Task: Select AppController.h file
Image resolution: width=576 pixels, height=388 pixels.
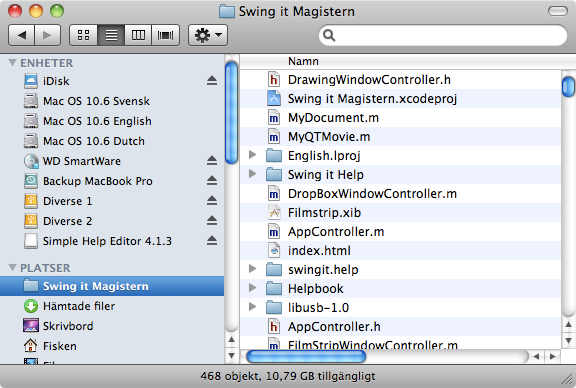Action: pyautogui.click(x=401, y=327)
